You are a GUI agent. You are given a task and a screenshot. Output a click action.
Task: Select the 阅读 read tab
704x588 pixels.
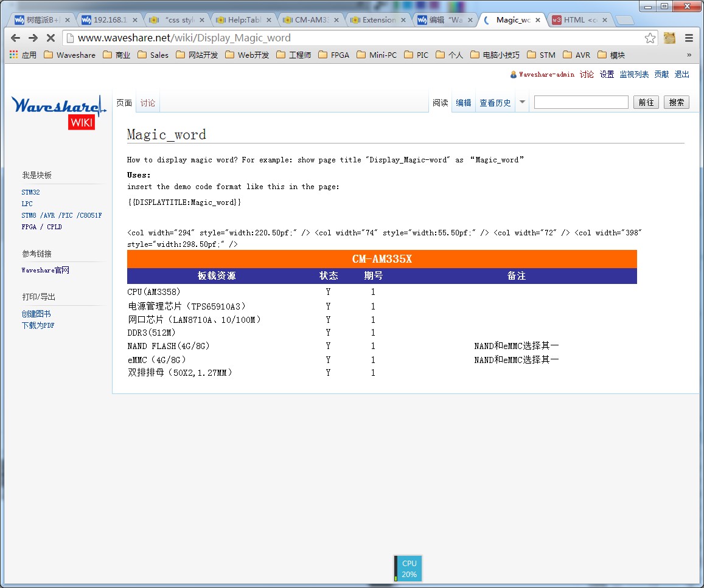pyautogui.click(x=441, y=103)
